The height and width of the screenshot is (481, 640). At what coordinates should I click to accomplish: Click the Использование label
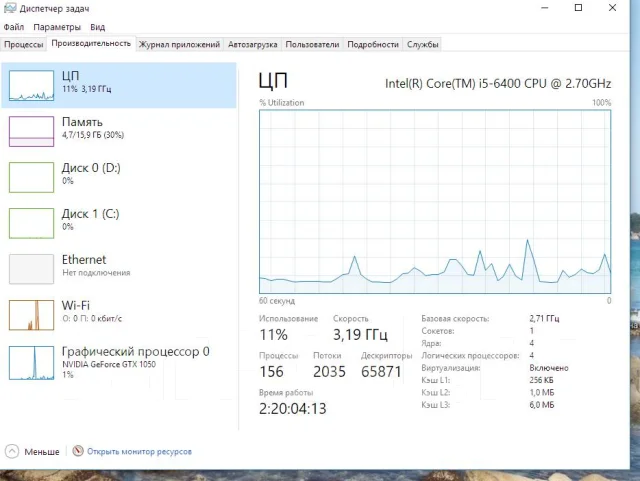288,318
